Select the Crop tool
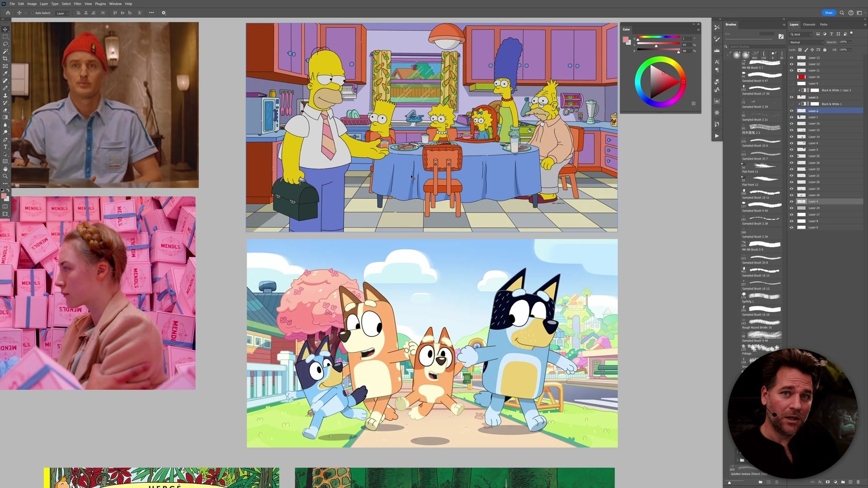Image resolution: width=868 pixels, height=488 pixels. point(5,59)
